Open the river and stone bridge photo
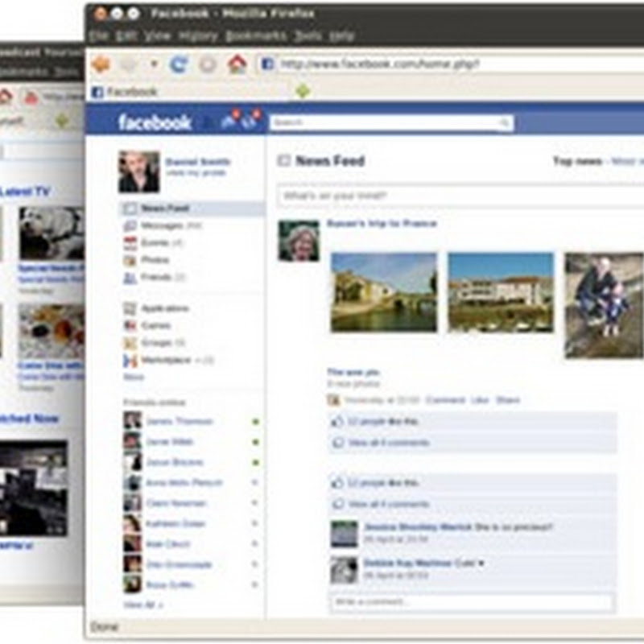The width and height of the screenshot is (644, 644). click(x=384, y=292)
